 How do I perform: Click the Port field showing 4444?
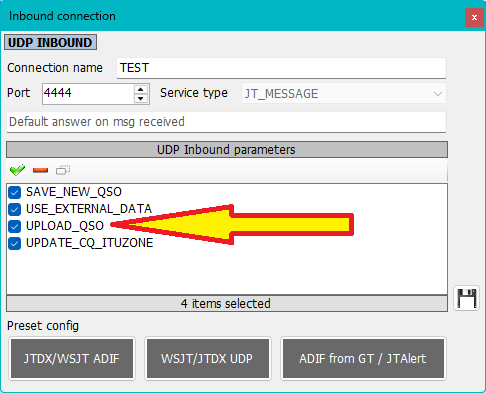88,94
